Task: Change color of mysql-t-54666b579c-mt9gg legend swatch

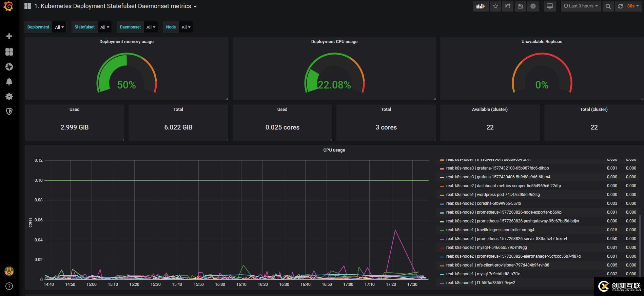Action: (x=442, y=248)
